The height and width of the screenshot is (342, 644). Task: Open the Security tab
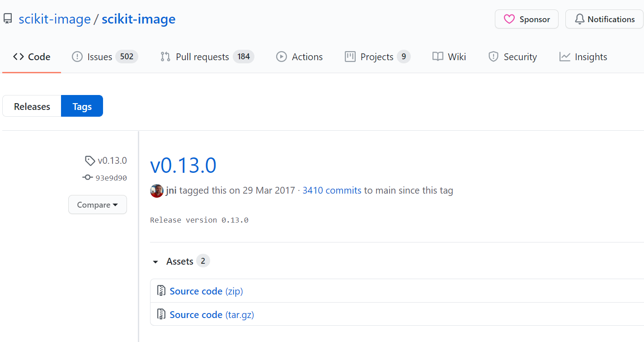click(513, 57)
